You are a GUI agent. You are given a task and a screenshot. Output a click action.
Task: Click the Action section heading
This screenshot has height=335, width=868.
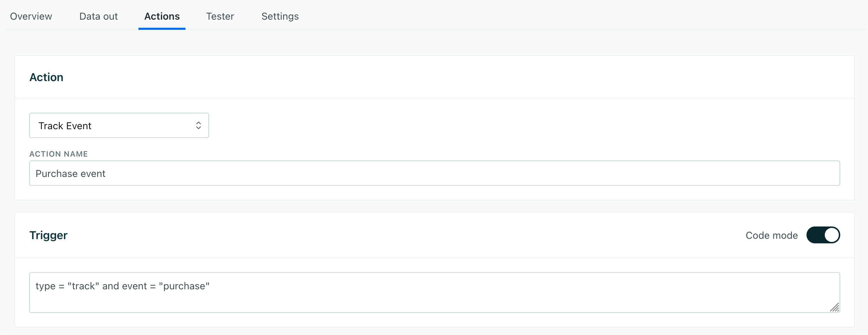pos(46,77)
